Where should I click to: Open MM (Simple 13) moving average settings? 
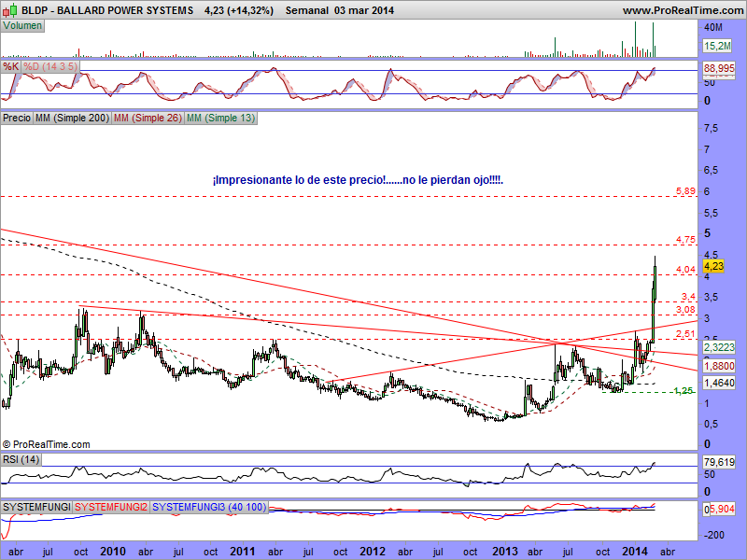pyautogui.click(x=220, y=119)
